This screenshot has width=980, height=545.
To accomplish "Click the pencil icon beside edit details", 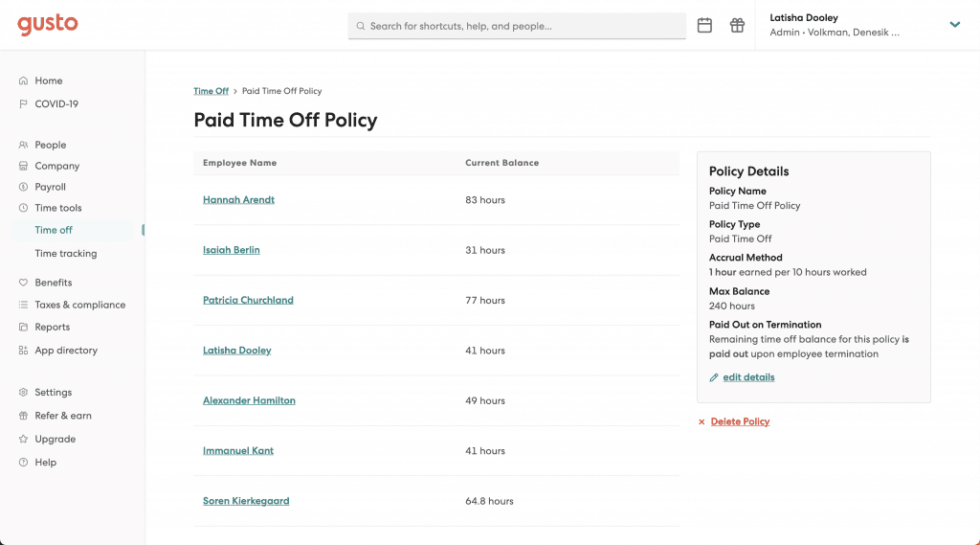I will point(714,377).
